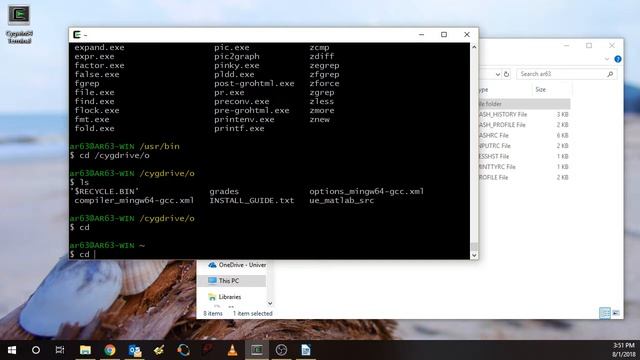Open the Windows Start menu

pyautogui.click(x=11, y=350)
